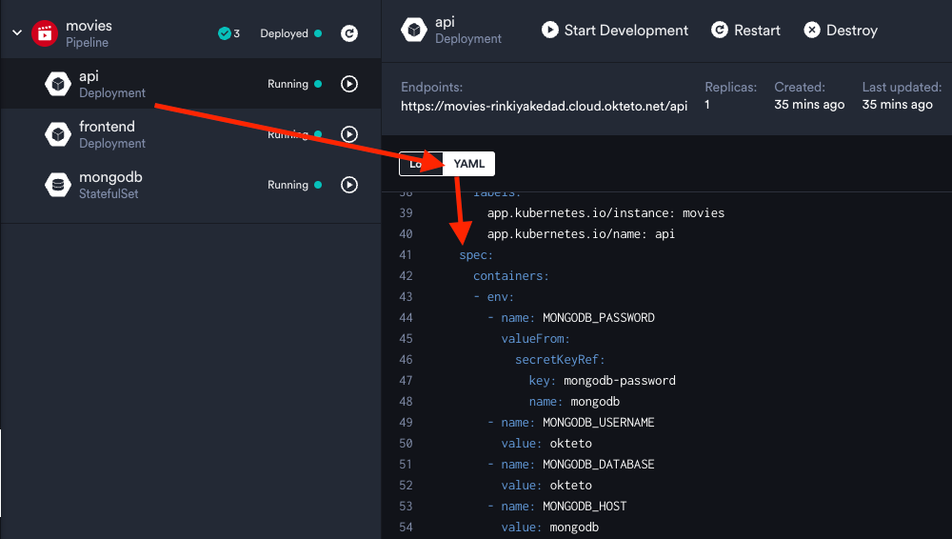The height and width of the screenshot is (539, 952).
Task: Collapse the movies pipeline chevron
Action: tap(17, 33)
